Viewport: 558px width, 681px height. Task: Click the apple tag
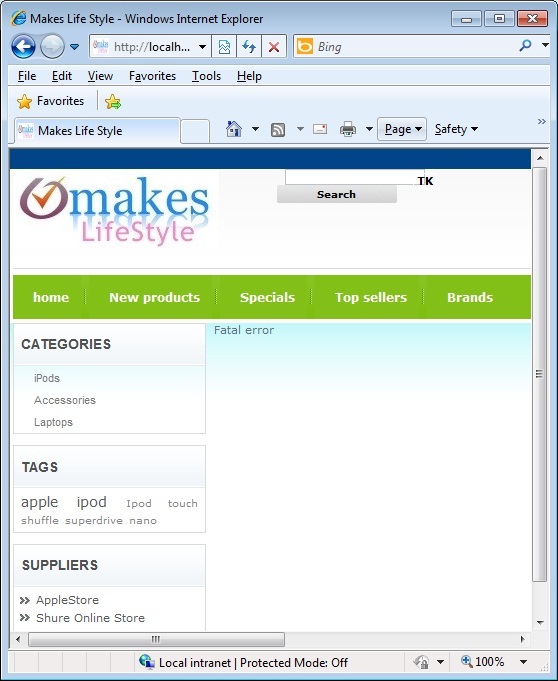(x=40, y=502)
